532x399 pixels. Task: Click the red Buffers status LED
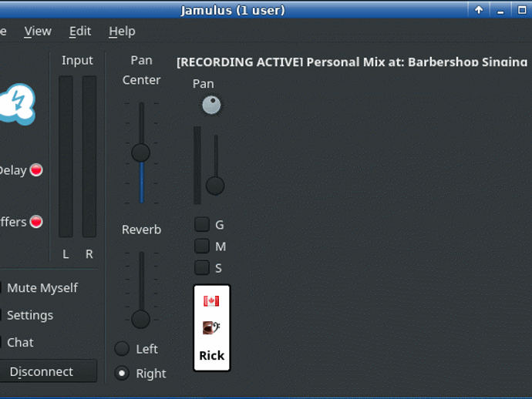click(x=36, y=222)
